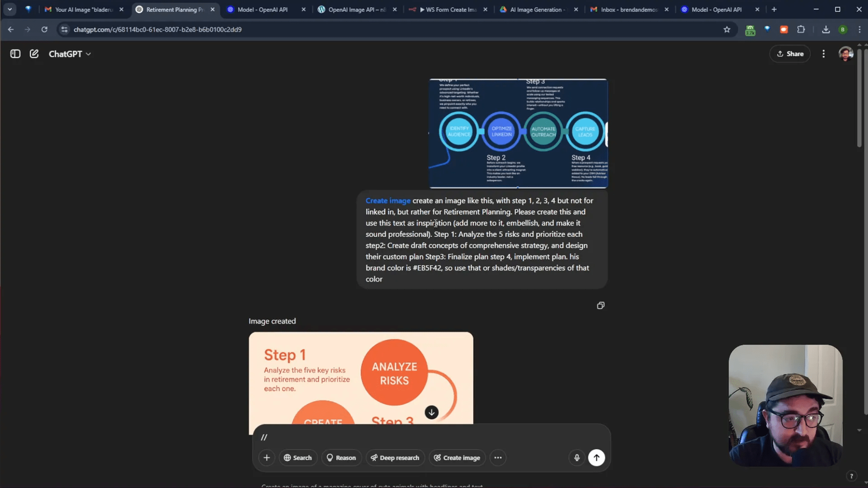This screenshot has height=488, width=868.
Task: Open the user profile avatar menu
Action: (846, 54)
